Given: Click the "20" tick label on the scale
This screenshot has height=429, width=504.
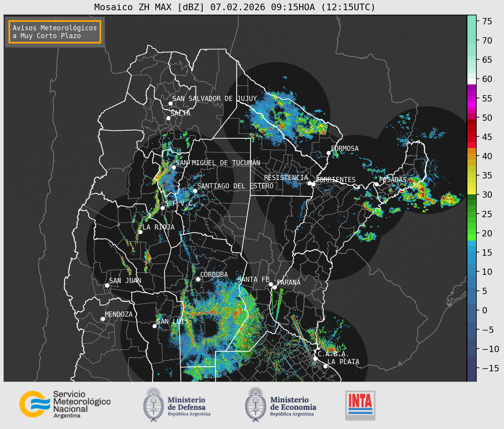Looking at the screenshot, I should pos(487,233).
